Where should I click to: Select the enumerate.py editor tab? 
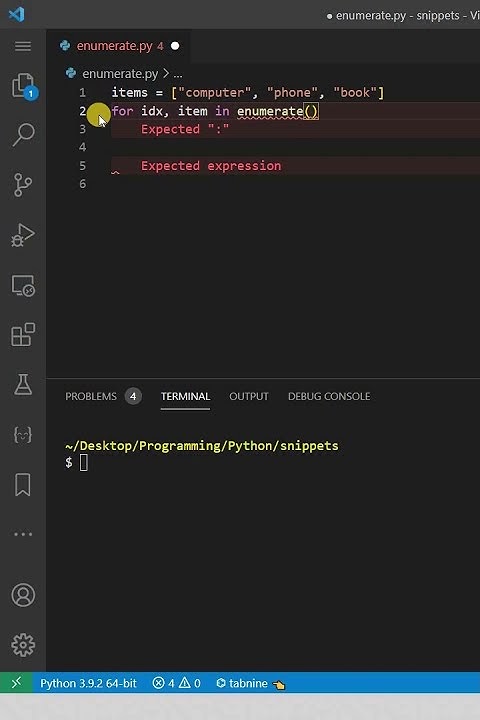(118, 46)
